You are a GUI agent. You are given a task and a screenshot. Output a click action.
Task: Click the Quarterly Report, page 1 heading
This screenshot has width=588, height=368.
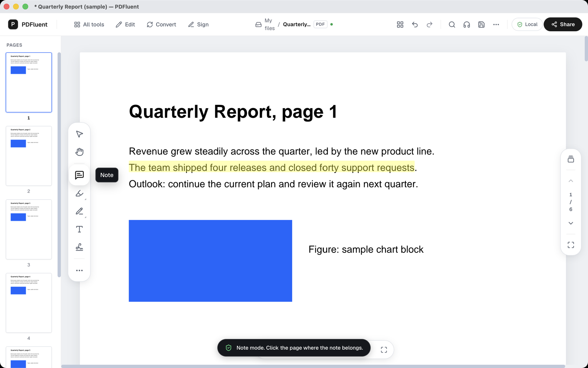pyautogui.click(x=233, y=112)
